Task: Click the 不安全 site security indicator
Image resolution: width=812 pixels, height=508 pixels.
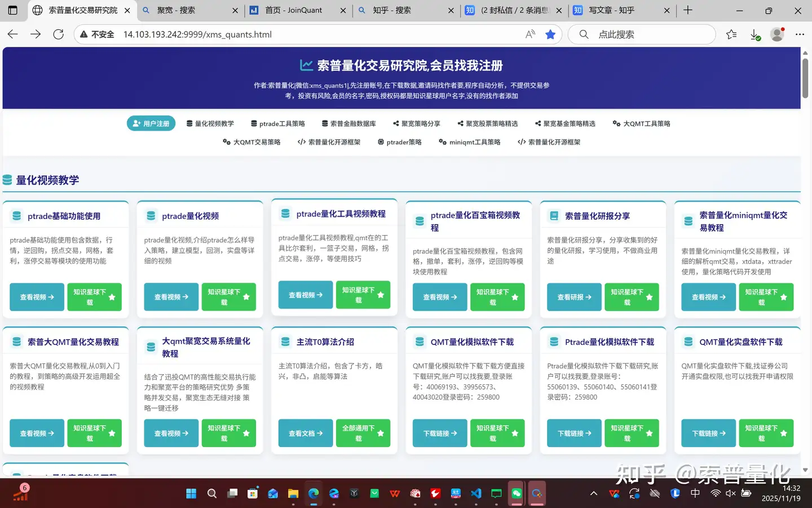Action: [97, 34]
